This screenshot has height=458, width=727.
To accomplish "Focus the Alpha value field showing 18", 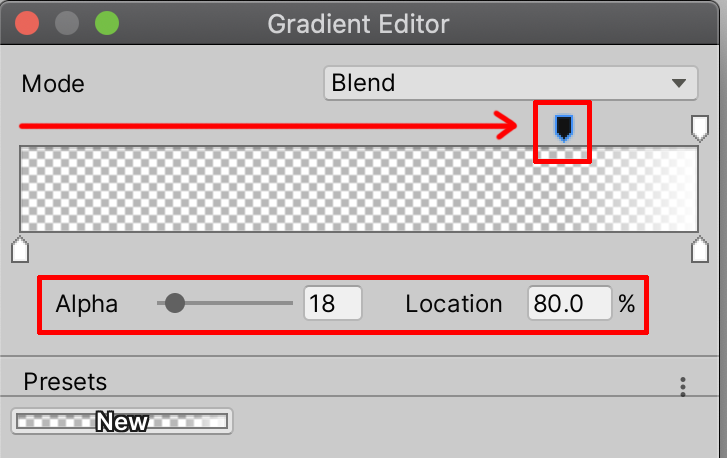I will coord(331,303).
